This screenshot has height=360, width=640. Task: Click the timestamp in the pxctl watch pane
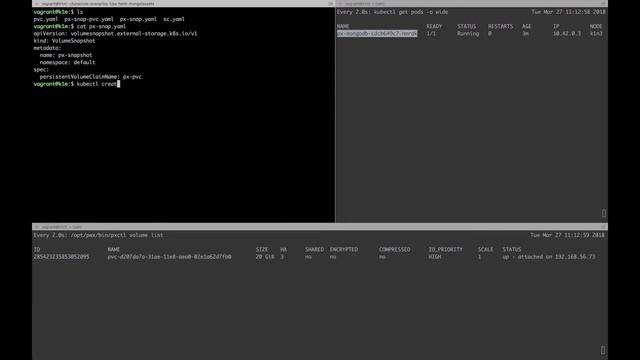[x=568, y=235]
